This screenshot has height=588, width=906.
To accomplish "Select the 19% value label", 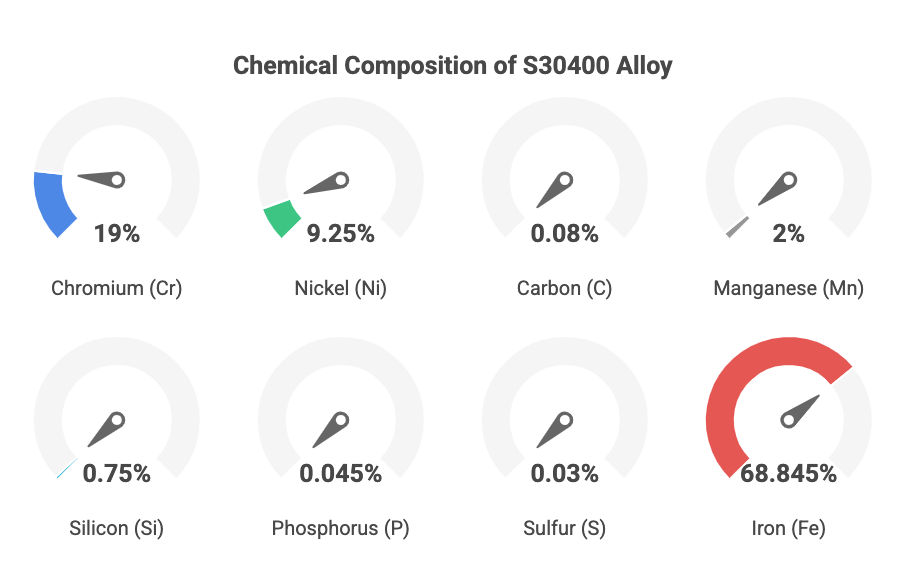I will [x=116, y=234].
